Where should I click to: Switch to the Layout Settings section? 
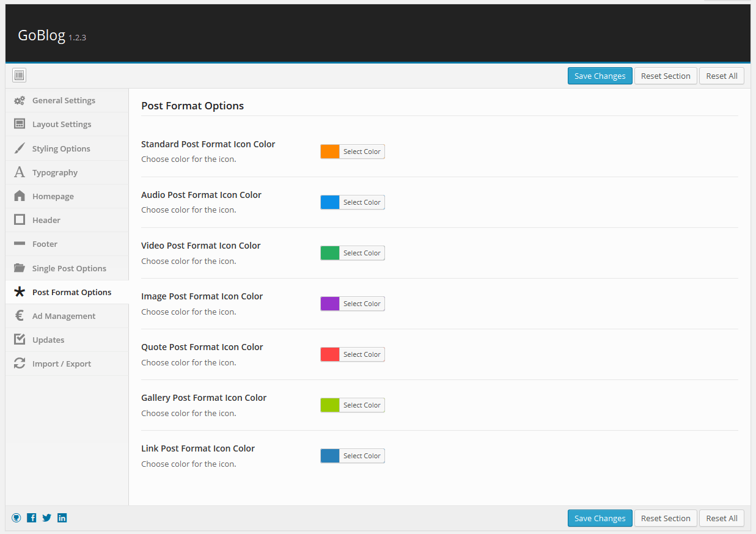(x=67, y=124)
